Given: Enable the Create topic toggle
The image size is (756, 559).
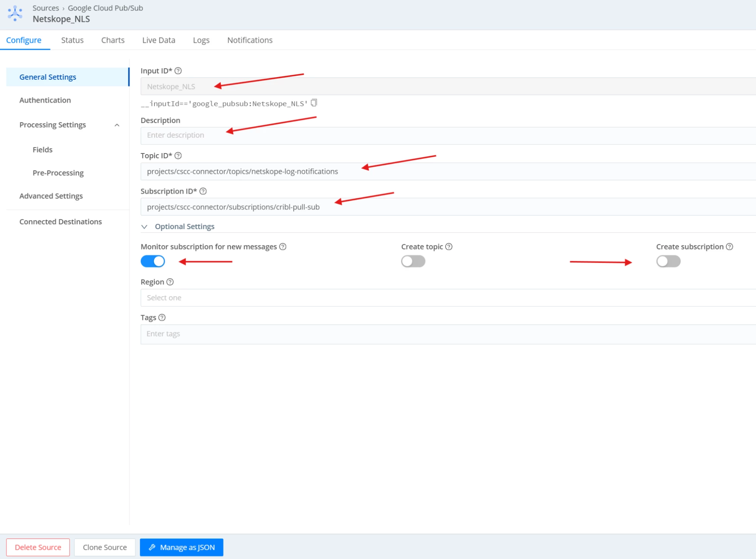Looking at the screenshot, I should (413, 261).
